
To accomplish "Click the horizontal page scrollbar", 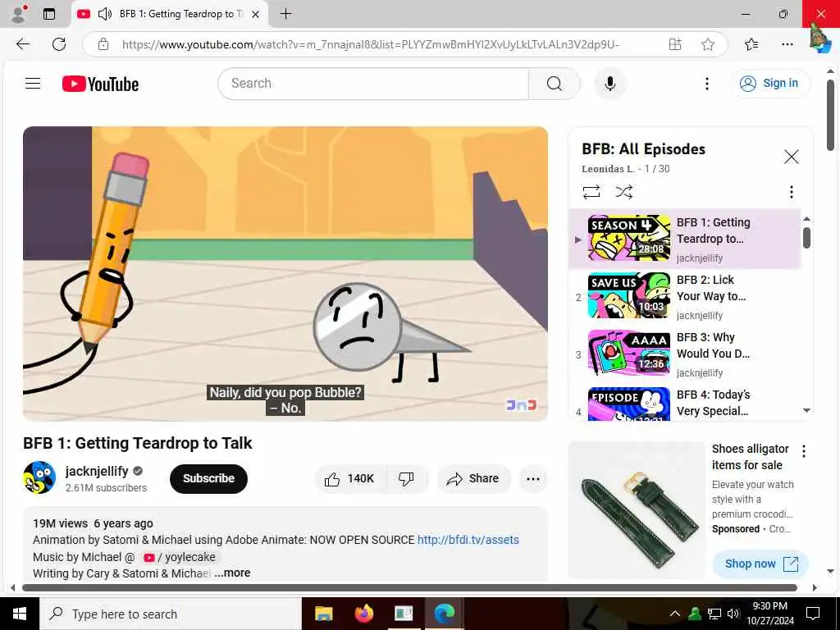I will [x=409, y=587].
